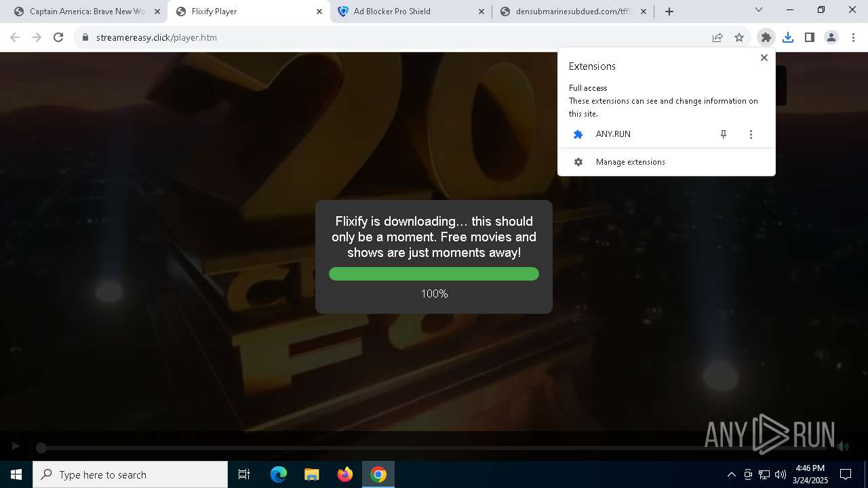Image resolution: width=868 pixels, height=488 pixels.
Task: Select the ANY.RUN extension entry
Action: tap(637, 134)
